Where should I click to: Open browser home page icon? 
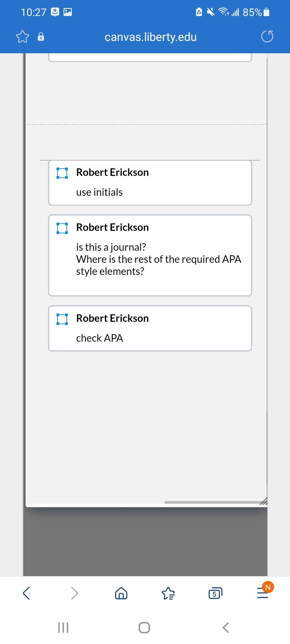[121, 593]
